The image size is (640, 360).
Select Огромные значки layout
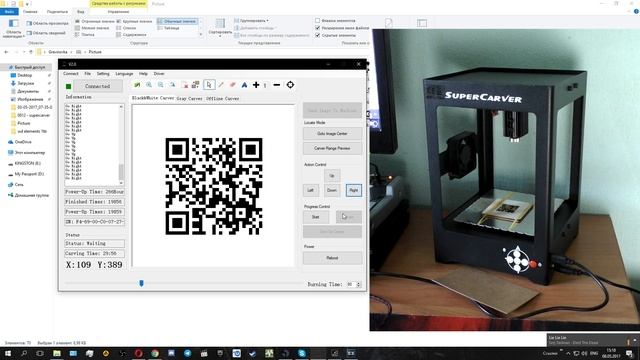tap(95, 21)
